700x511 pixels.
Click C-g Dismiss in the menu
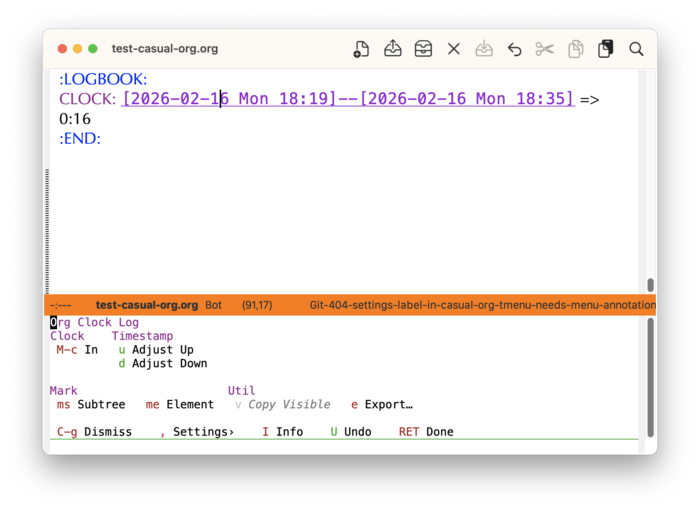pyautogui.click(x=94, y=432)
